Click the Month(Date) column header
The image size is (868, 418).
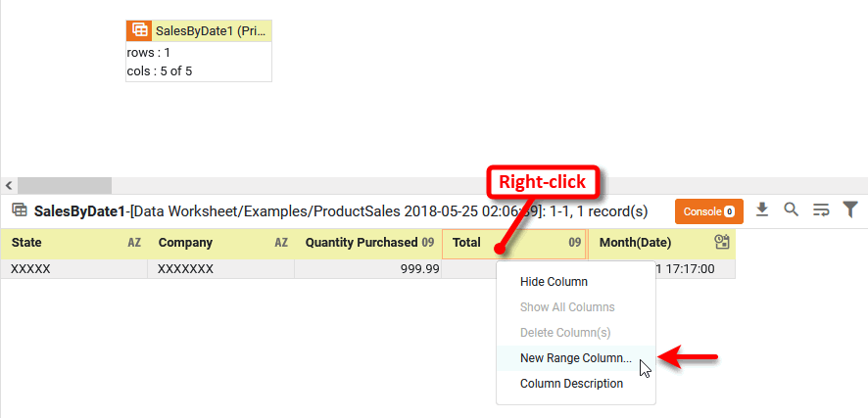point(647,243)
